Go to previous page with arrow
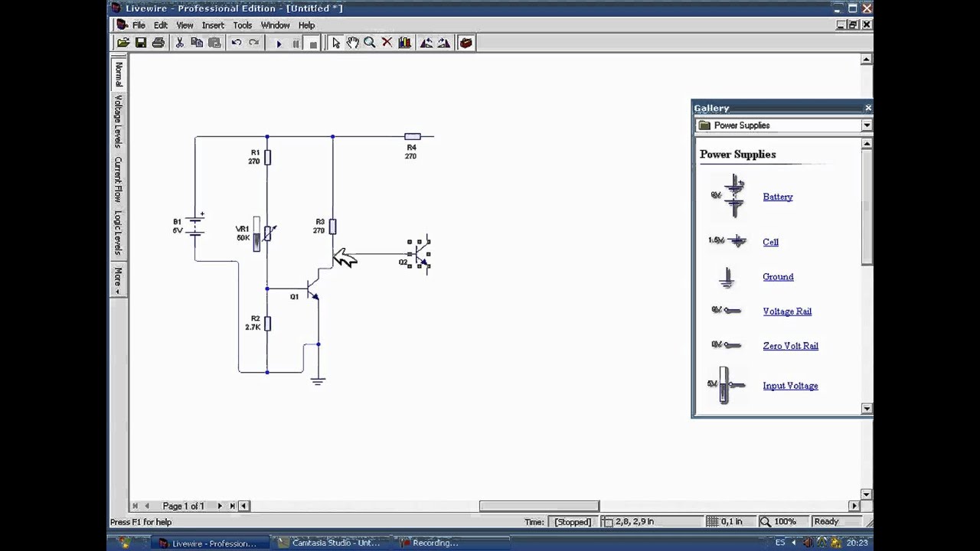This screenshot has height=551, width=980. 147,506
